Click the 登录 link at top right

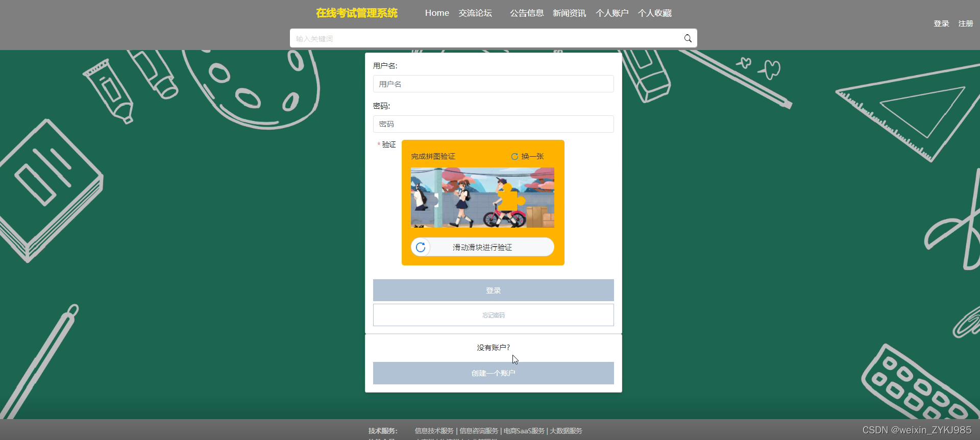(941, 23)
